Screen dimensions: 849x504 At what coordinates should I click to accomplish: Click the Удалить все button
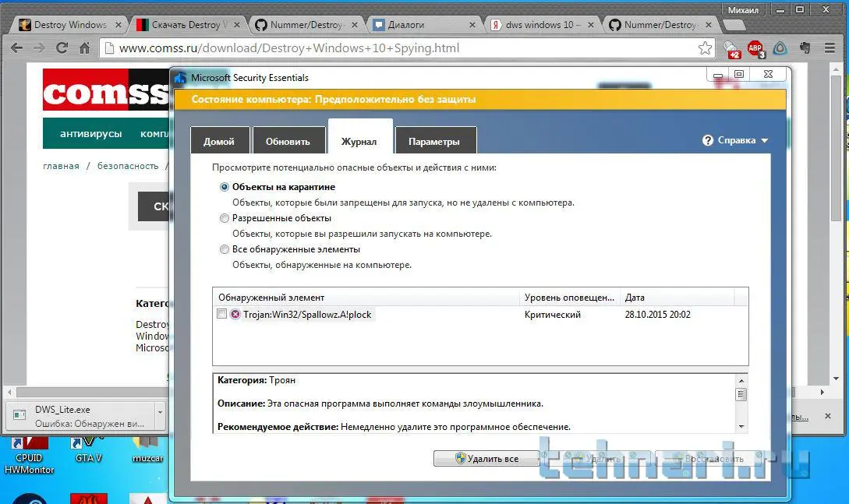(486, 459)
